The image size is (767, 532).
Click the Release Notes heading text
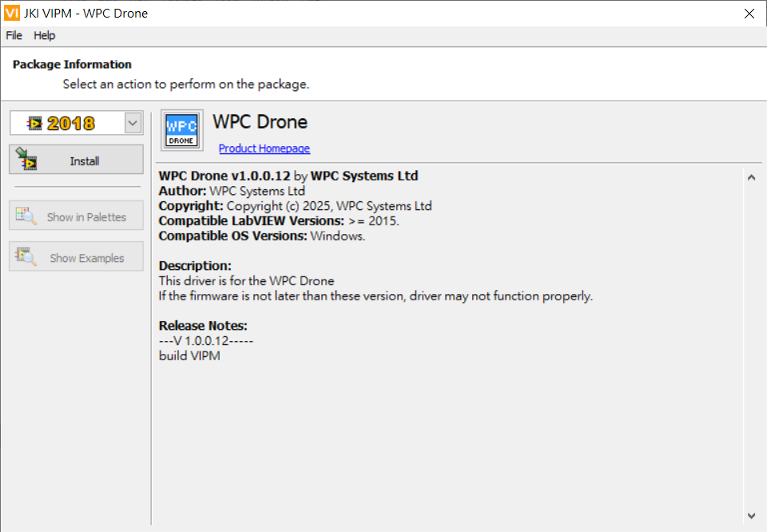pos(203,326)
